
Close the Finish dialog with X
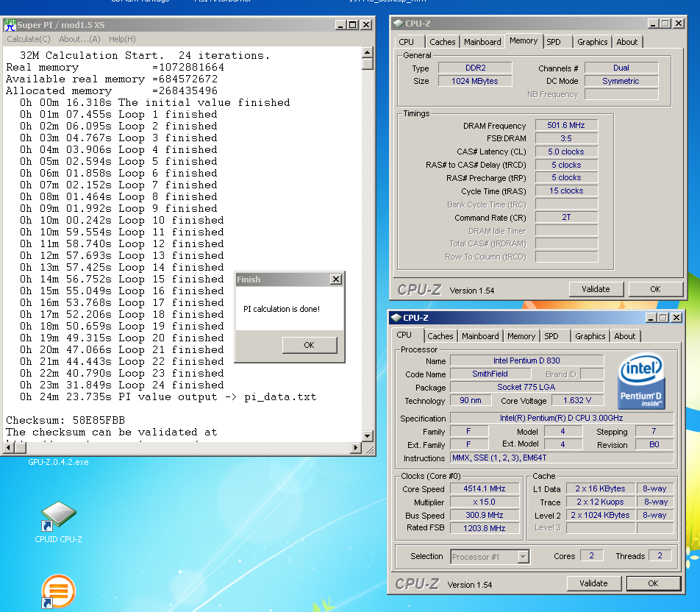point(336,280)
